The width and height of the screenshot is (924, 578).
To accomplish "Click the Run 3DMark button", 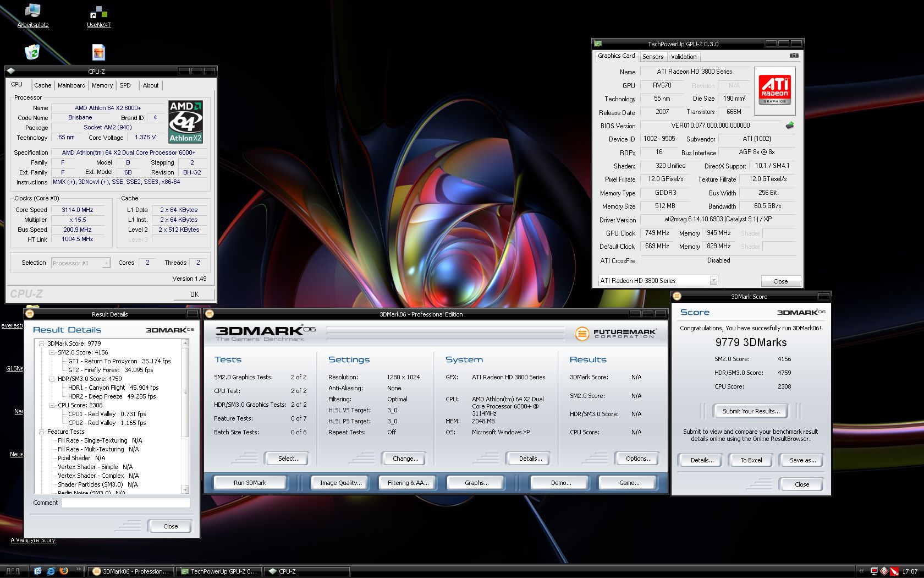I will click(x=250, y=483).
